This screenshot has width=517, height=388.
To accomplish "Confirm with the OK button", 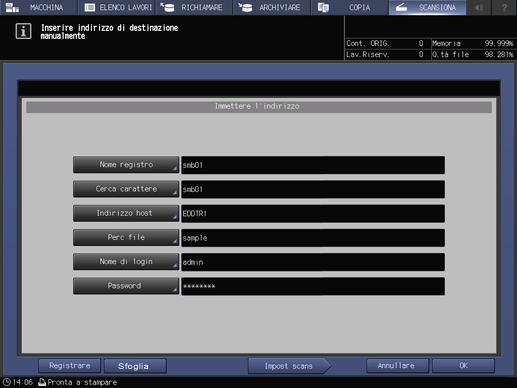I will (x=463, y=366).
